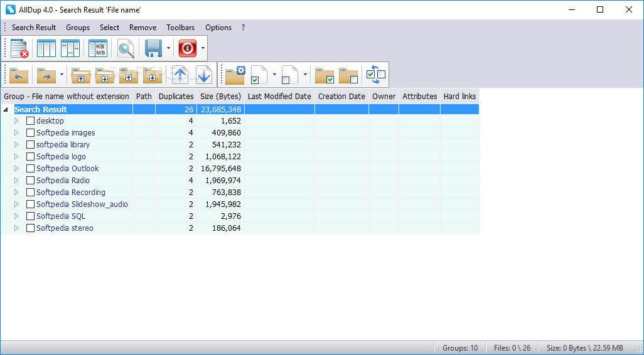Open dropdown arrow next to save icon

coord(168,48)
